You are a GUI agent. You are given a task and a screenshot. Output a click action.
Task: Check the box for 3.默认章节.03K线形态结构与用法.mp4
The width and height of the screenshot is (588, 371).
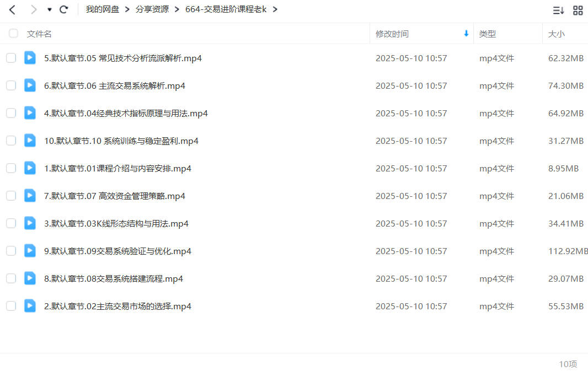pyautogui.click(x=11, y=223)
